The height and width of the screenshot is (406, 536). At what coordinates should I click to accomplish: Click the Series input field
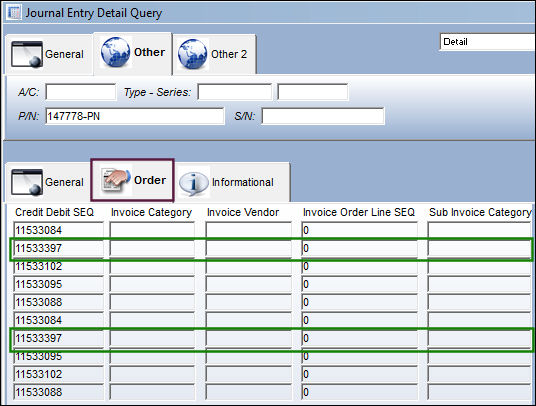313,92
